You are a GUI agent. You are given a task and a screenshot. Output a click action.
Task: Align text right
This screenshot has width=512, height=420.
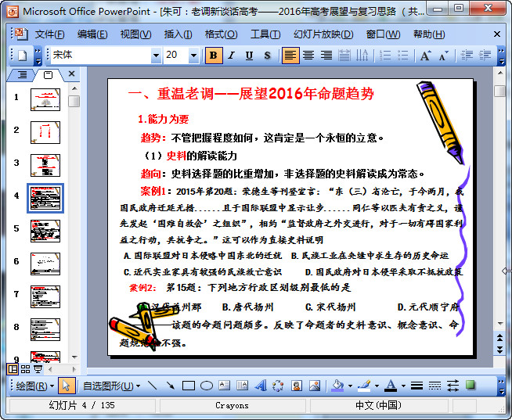tap(326, 56)
